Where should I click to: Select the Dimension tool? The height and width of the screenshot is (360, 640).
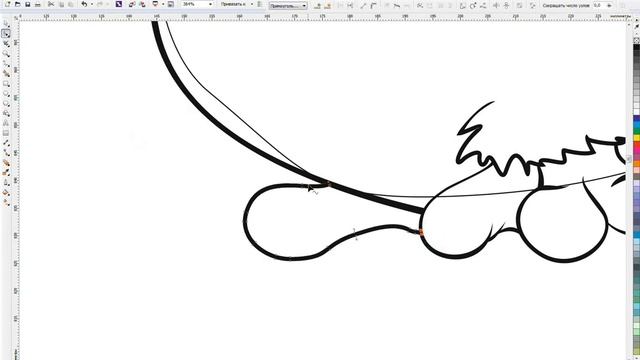(6, 143)
